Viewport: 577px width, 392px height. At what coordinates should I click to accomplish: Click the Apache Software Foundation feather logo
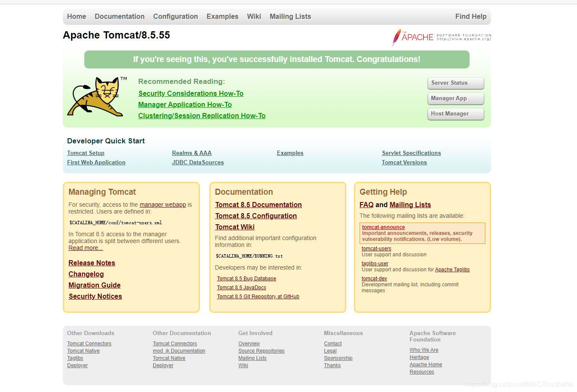click(442, 37)
